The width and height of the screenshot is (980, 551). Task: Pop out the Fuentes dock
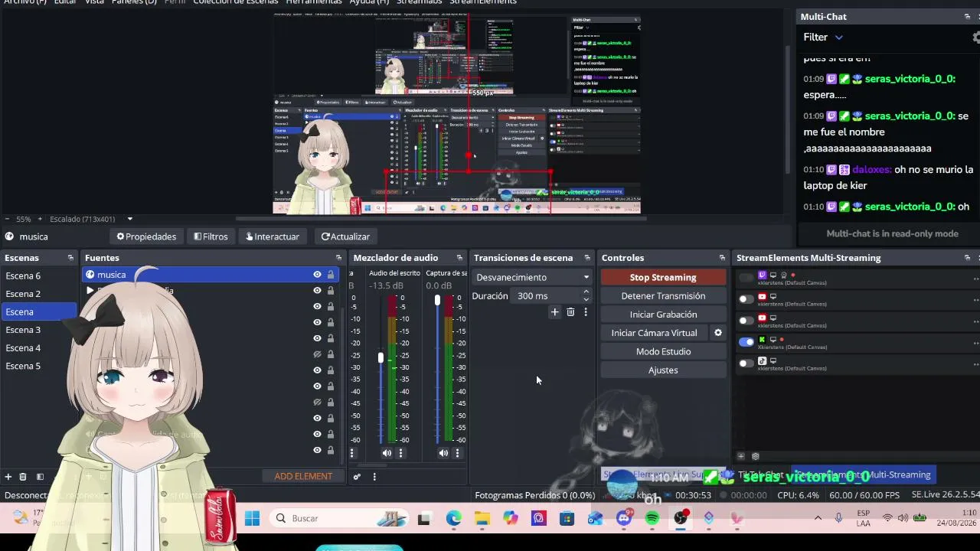338,258
